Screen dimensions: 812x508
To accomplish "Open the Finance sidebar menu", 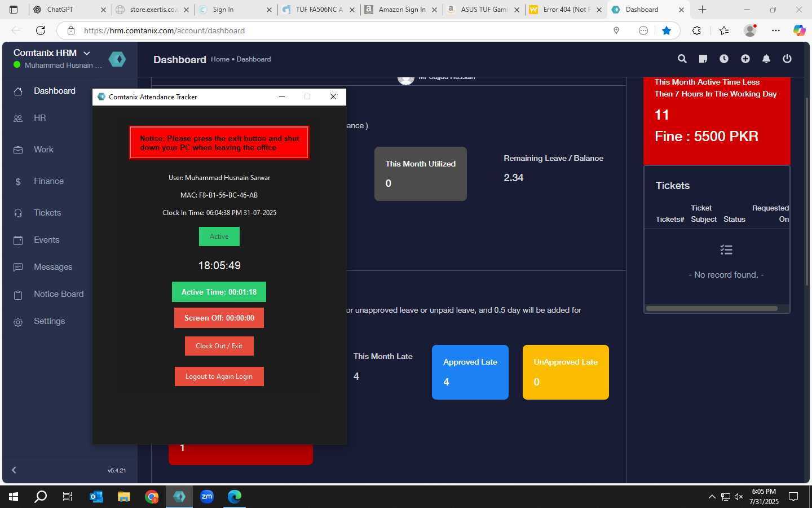I will pyautogui.click(x=48, y=181).
